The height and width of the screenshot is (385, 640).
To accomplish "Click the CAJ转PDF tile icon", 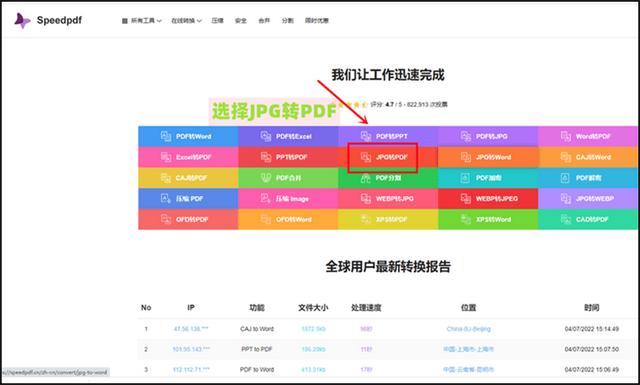I will coord(166,178).
